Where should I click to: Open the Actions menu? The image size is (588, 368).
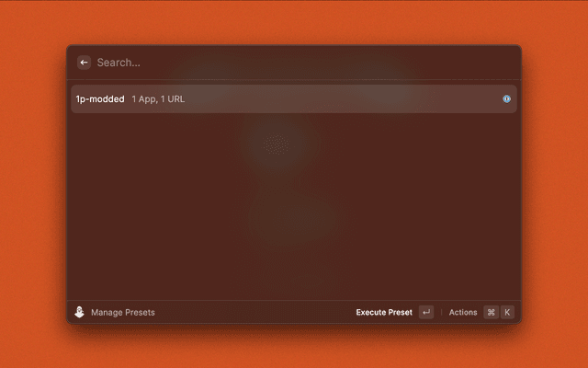point(463,312)
